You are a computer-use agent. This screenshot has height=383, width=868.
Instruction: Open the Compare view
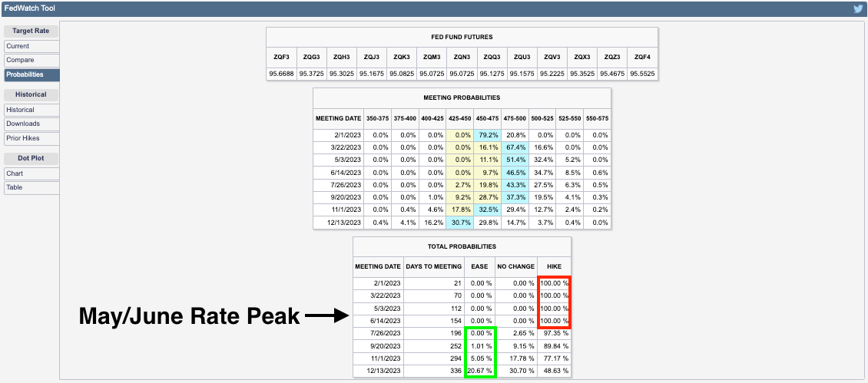click(31, 61)
